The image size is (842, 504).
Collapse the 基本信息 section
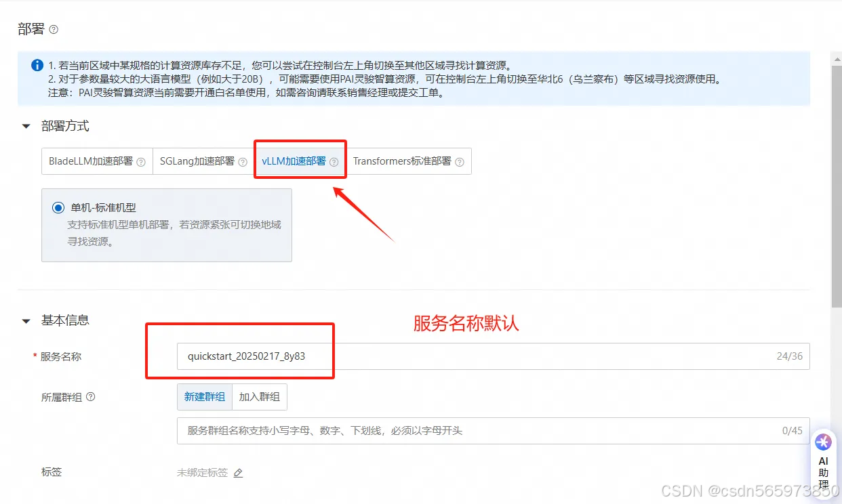point(26,320)
